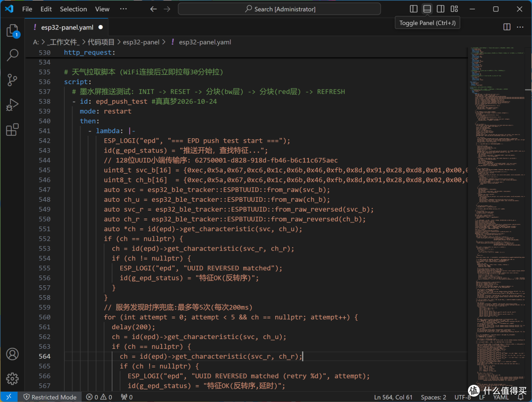Click line number 552 in the gutter
The height and width of the screenshot is (402, 532).
tap(44, 239)
